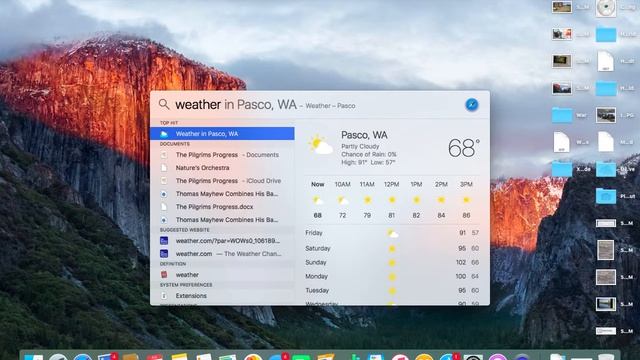The width and height of the screenshot is (640, 360).
Task: Select the desktop folder labeled 'Pl...ut'
Action: pyautogui.click(x=606, y=196)
